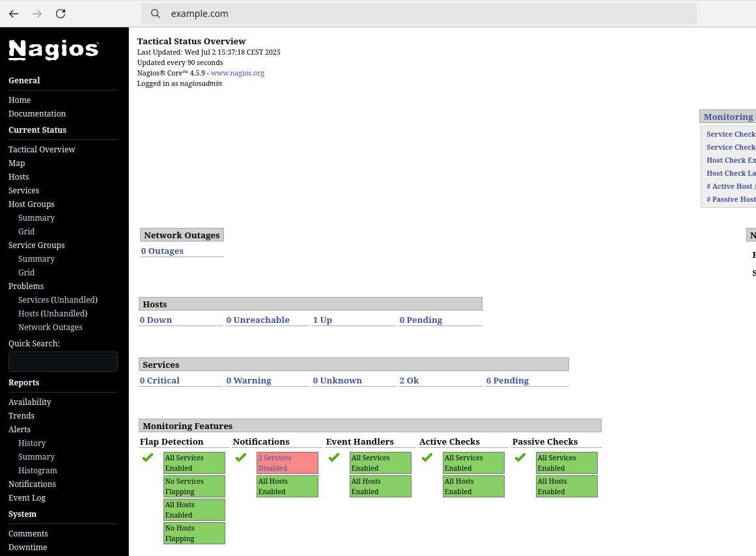This screenshot has height=556, width=756.
Task: Open Grid under Host Groups
Action: pos(26,232)
